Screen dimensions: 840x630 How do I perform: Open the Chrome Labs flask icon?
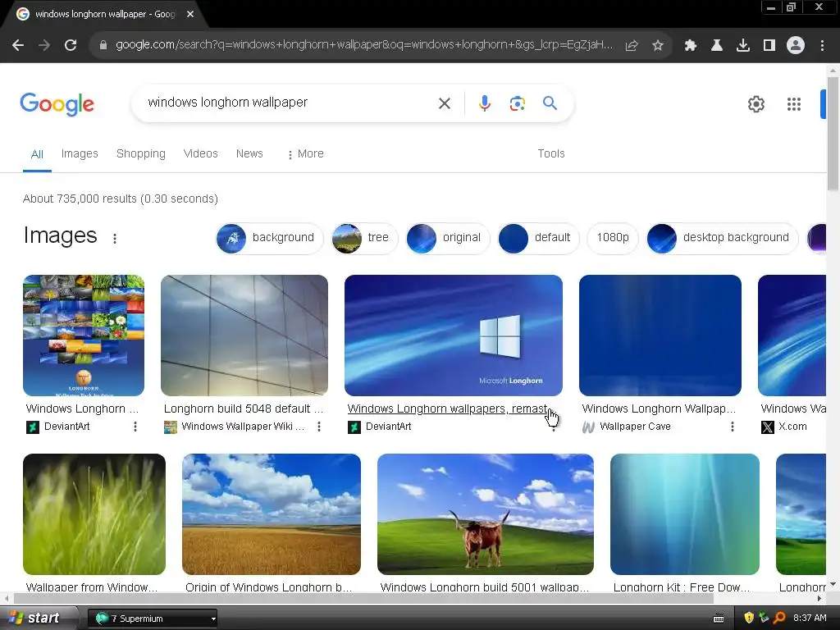click(717, 46)
